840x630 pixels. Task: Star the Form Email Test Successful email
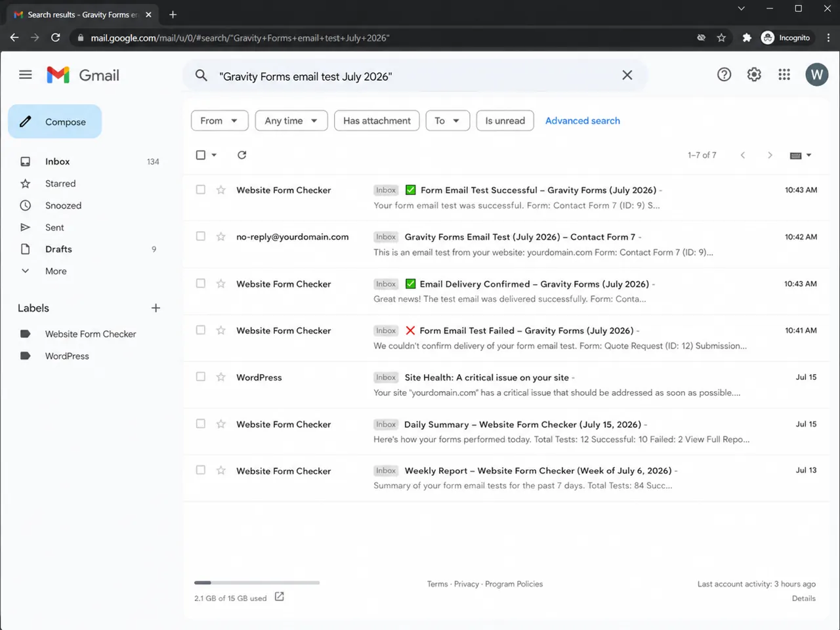click(x=221, y=190)
